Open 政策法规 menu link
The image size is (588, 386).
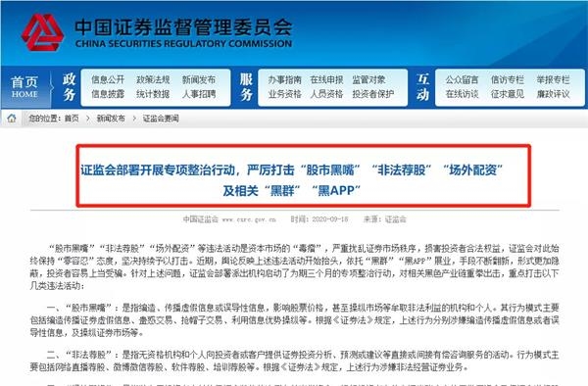point(153,79)
